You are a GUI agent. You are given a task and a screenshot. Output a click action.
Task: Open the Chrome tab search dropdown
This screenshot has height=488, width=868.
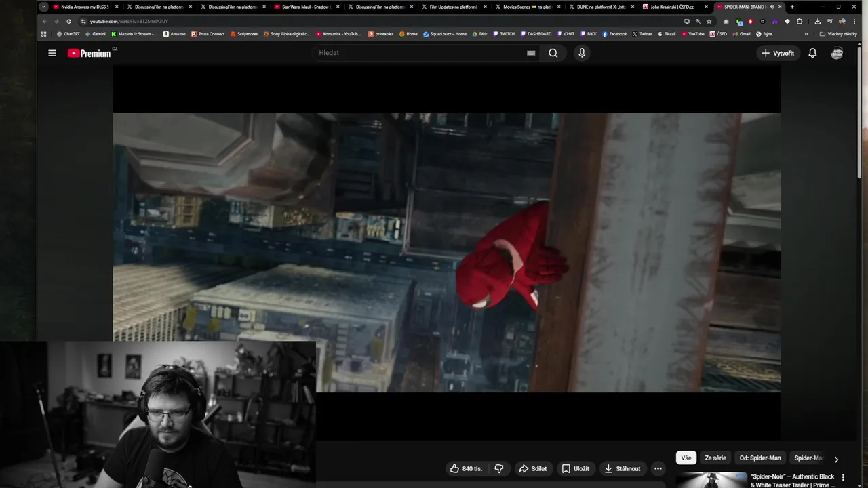click(44, 7)
